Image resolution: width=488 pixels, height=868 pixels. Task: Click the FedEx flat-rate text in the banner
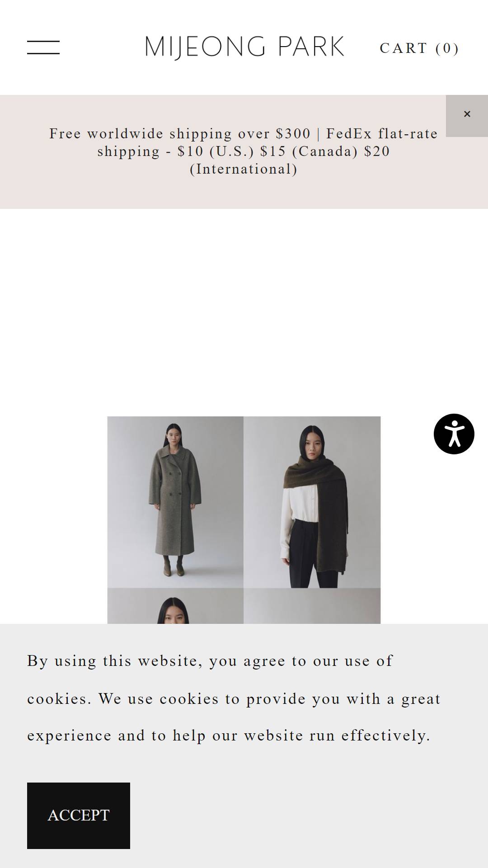(x=382, y=134)
